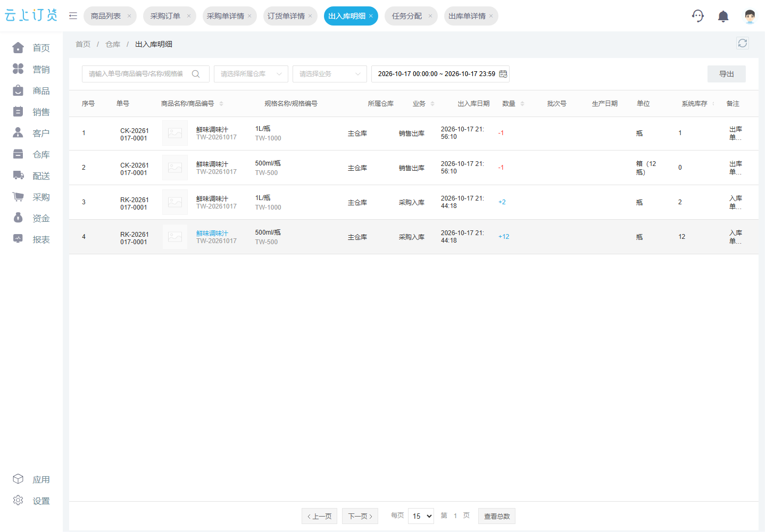Open 资金 in the sidebar
Viewport: 766px width, 532px height.
[x=31, y=218]
